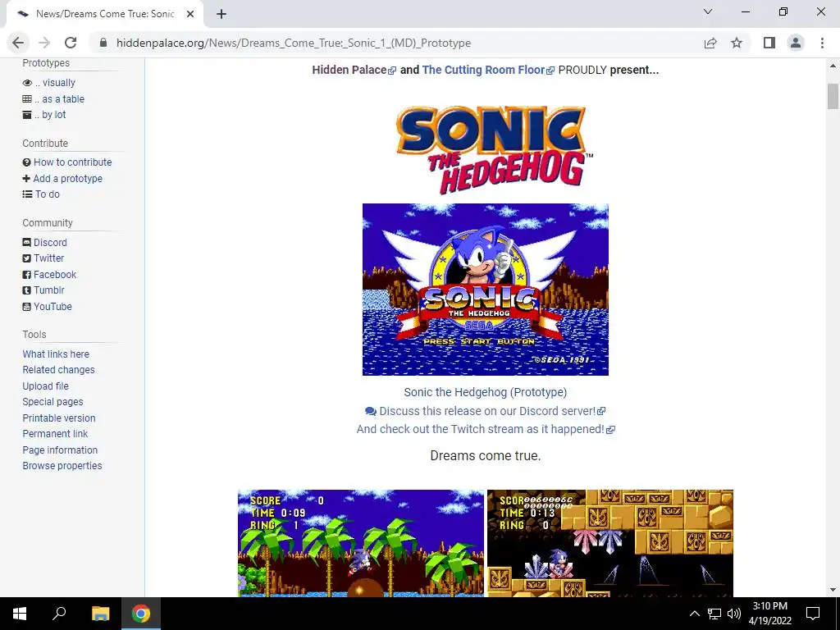The width and height of the screenshot is (840, 630).
Task: Open the network status tray icon
Action: [x=714, y=614]
